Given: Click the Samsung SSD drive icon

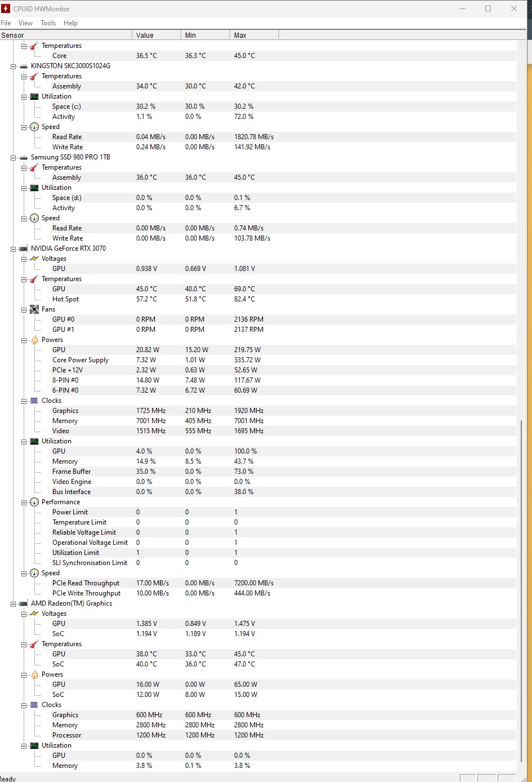Looking at the screenshot, I should point(24,157).
